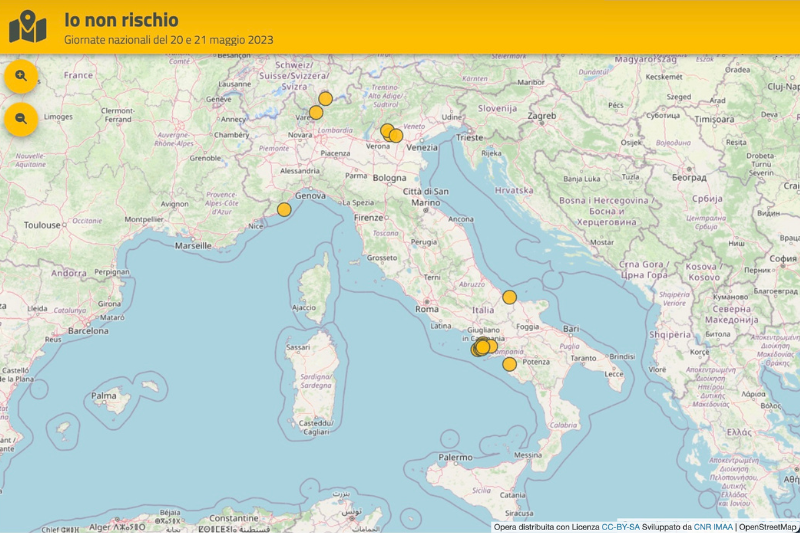Open the CC-BY-SA license link
800x533 pixels.
point(620,526)
